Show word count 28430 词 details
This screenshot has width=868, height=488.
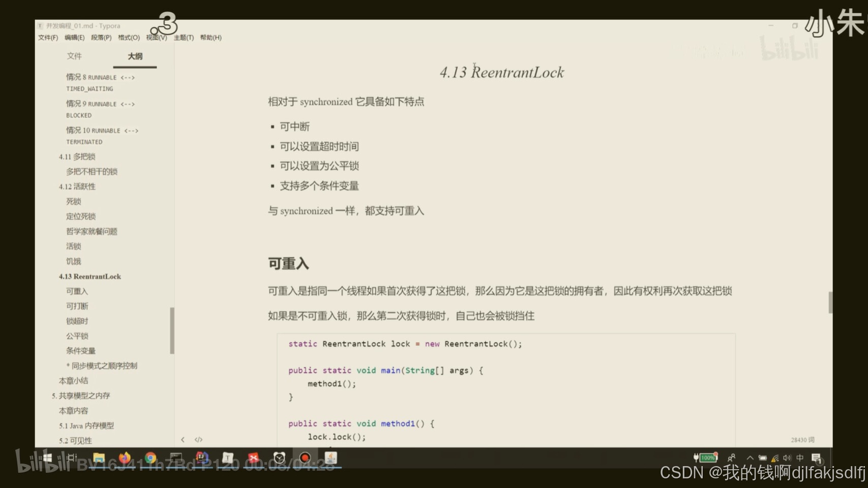click(802, 440)
